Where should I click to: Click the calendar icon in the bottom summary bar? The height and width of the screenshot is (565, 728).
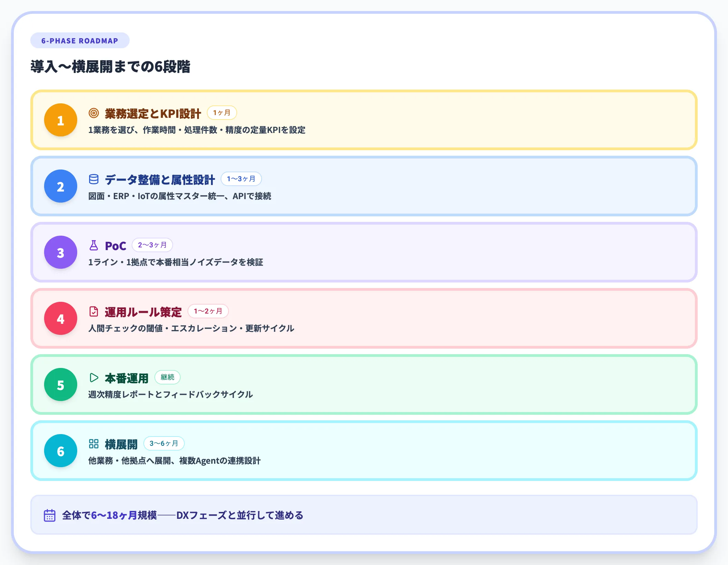pos(49,515)
